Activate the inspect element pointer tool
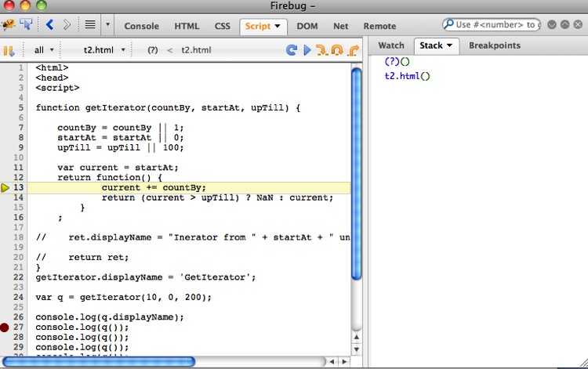588x369 pixels. (x=26, y=25)
